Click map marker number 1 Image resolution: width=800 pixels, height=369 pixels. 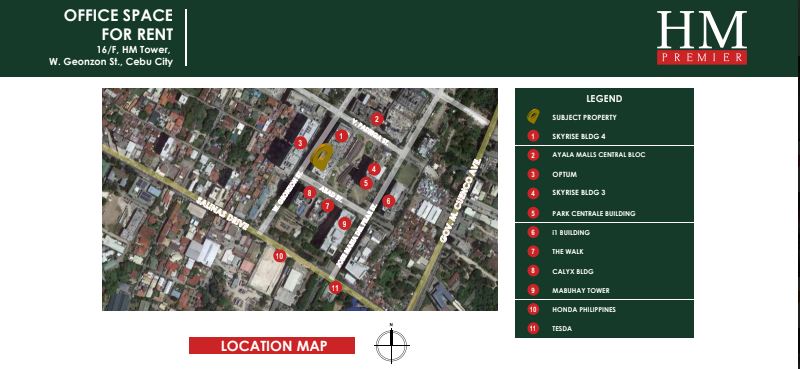click(342, 136)
